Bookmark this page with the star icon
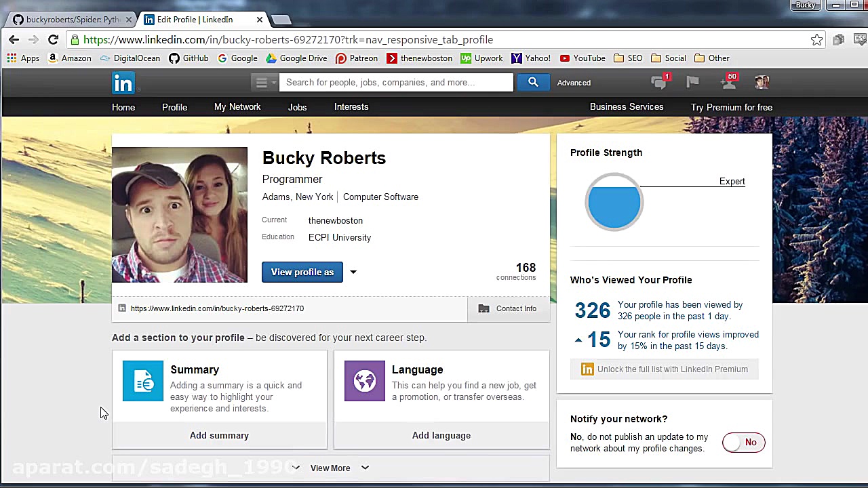The height and width of the screenshot is (488, 868). coord(817,39)
